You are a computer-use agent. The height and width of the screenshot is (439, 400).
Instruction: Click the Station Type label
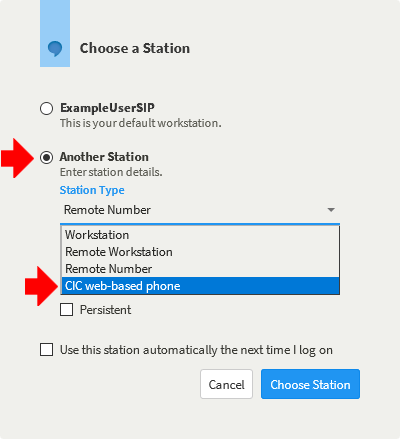point(92,190)
